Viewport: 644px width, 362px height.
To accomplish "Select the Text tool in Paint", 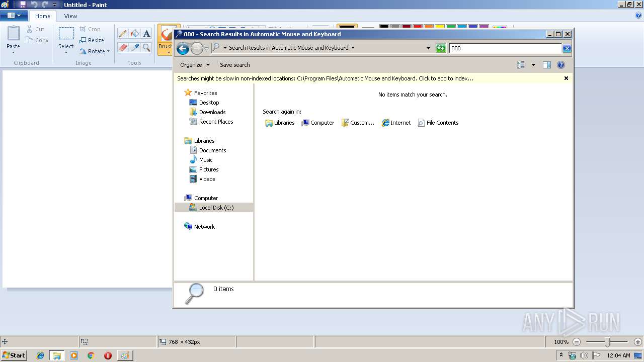I will pos(146,34).
